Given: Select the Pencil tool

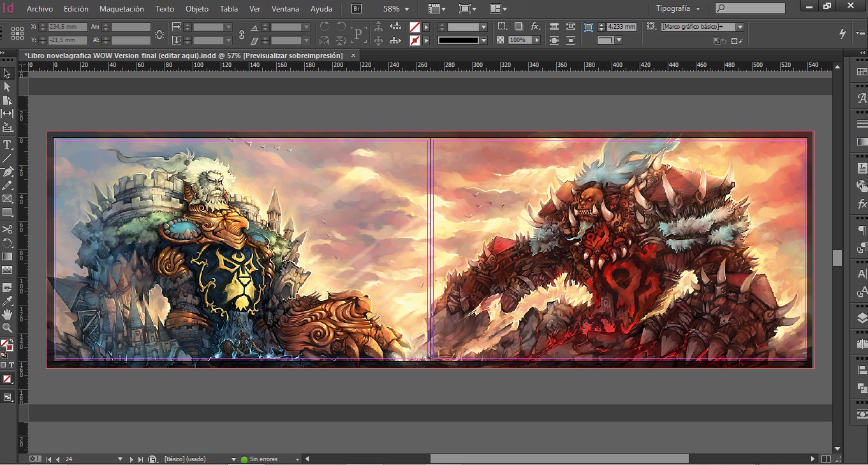Looking at the screenshot, I should pyautogui.click(x=7, y=186).
